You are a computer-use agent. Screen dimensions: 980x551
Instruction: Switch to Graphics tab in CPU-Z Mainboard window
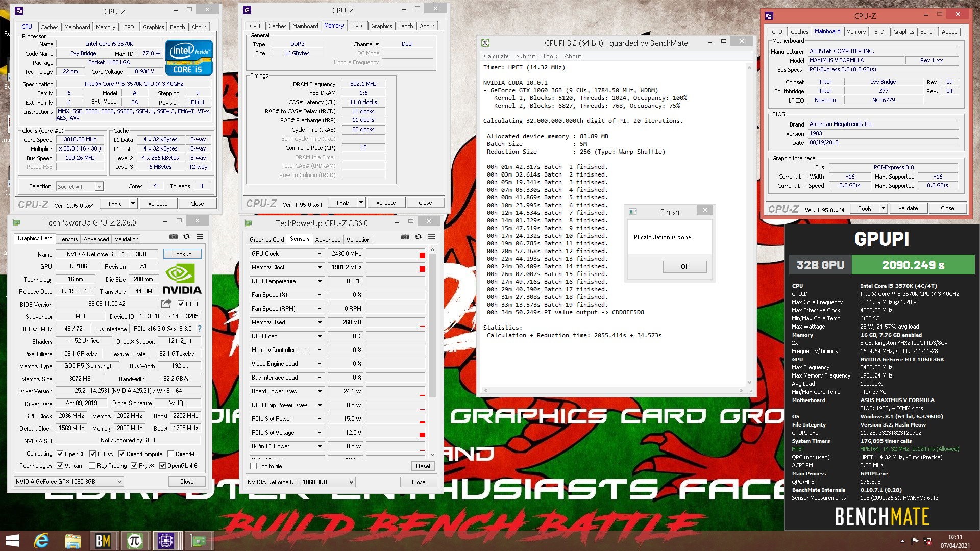[903, 32]
